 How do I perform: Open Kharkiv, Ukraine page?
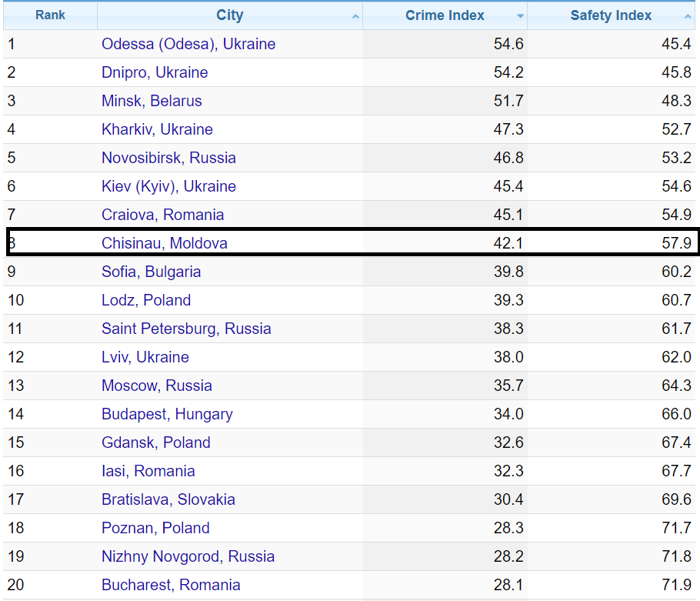pos(157,129)
